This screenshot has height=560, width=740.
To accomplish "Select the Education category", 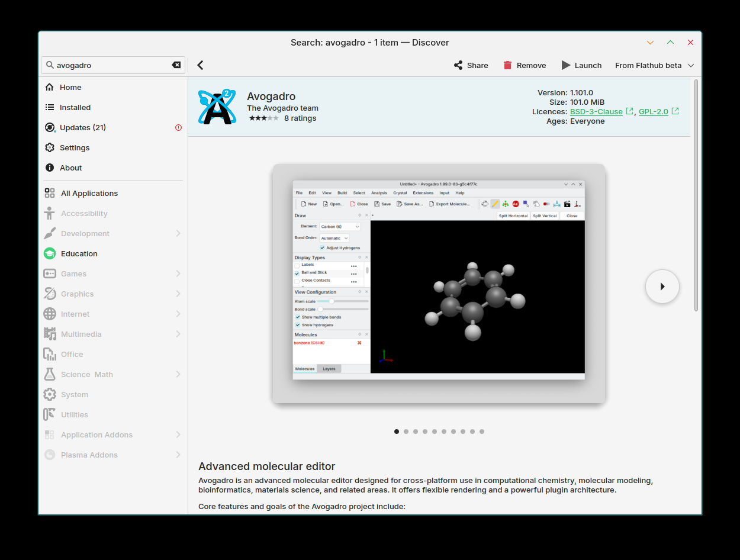I will (79, 253).
